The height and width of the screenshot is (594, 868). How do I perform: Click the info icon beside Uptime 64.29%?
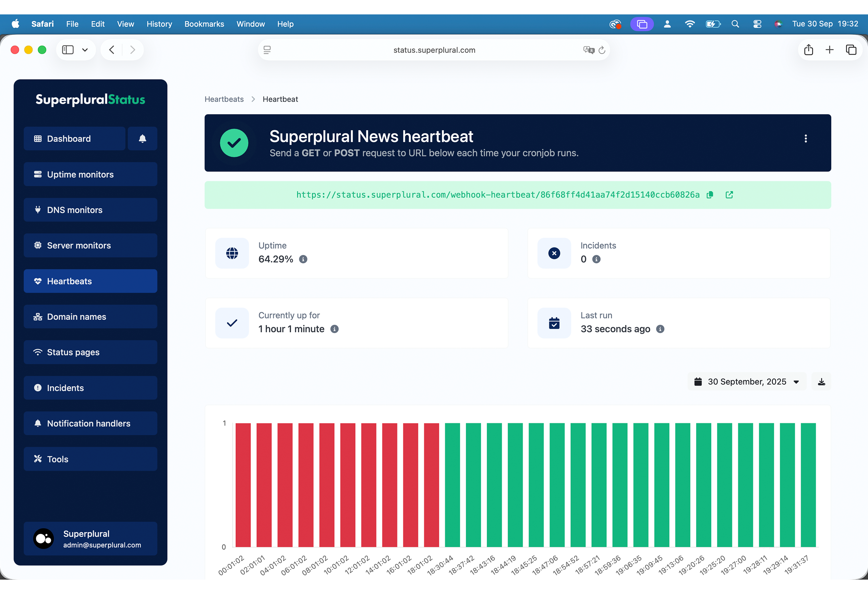point(303,259)
